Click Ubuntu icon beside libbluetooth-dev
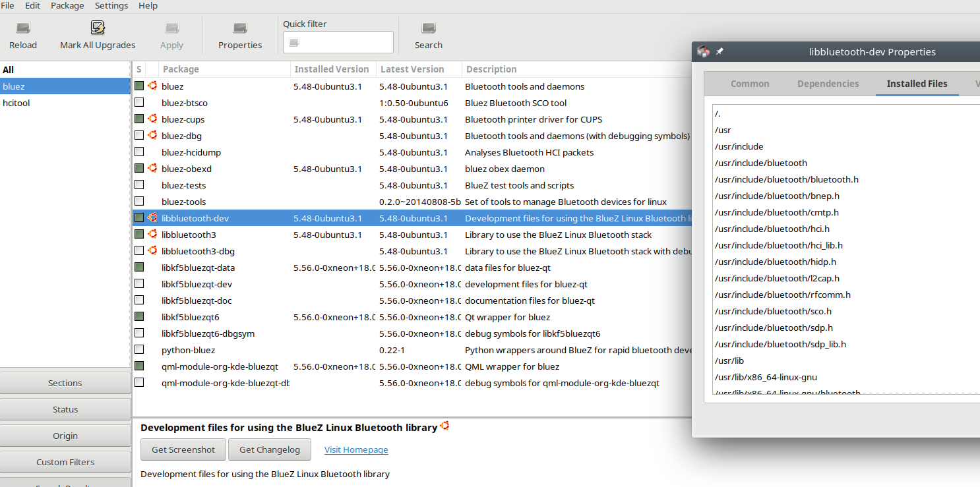The image size is (980, 487). (152, 217)
